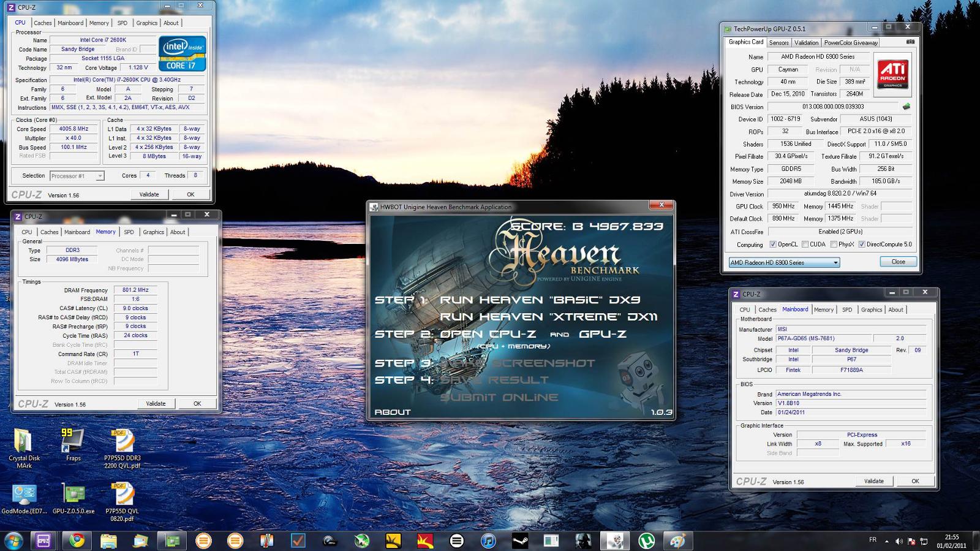The image size is (980, 551).
Task: Click the volume speaker tray icon
Action: pos(899,541)
